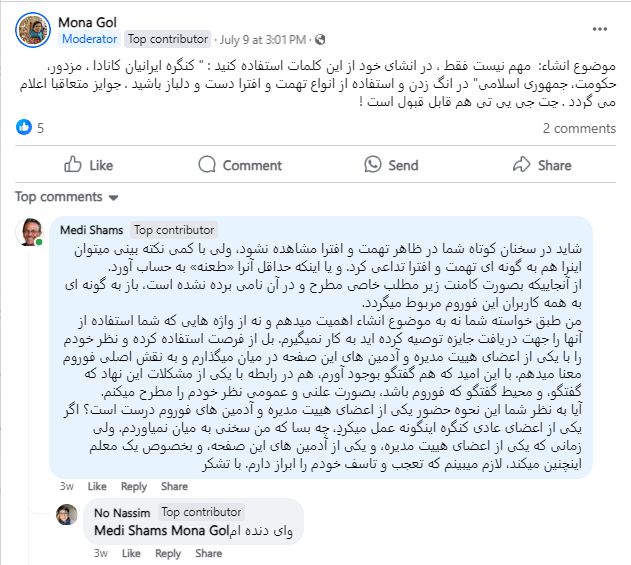Open Medi Shams' avatar
Screen dimensions: 631x565
point(33,231)
